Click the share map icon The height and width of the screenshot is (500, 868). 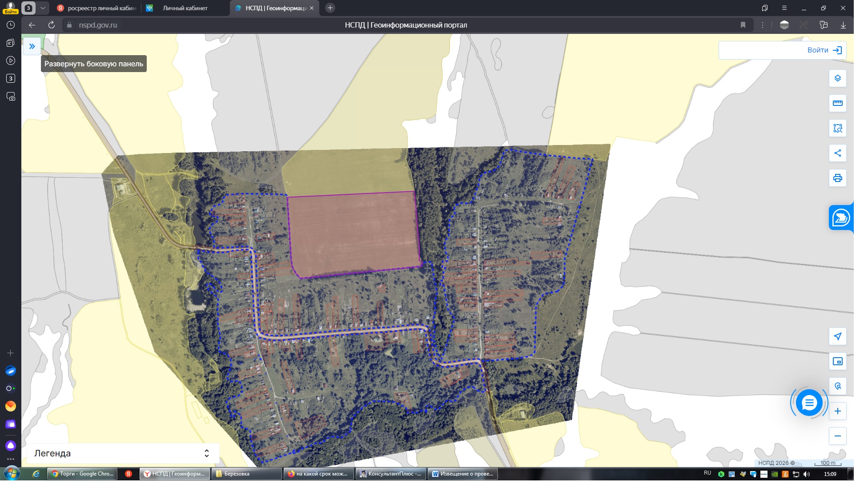tap(838, 153)
